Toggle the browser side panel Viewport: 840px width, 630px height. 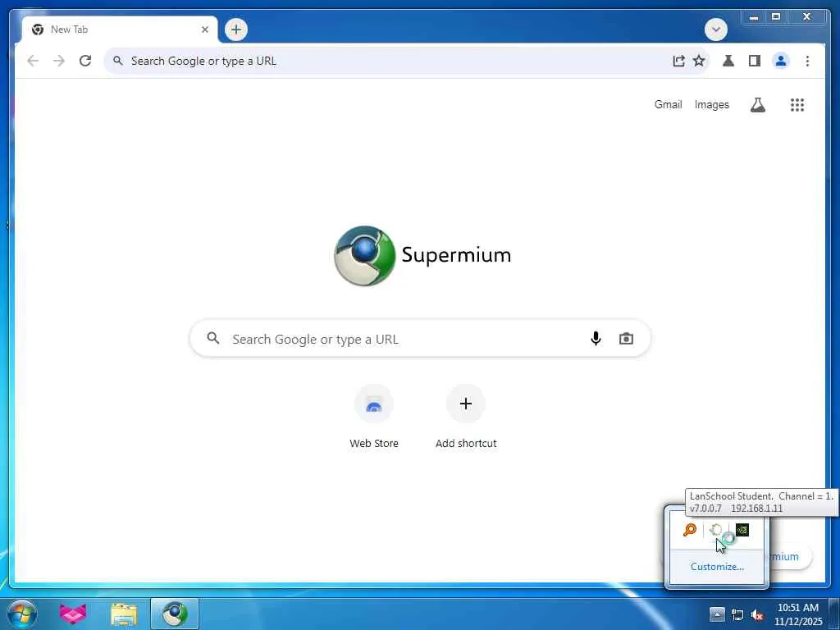click(x=755, y=61)
